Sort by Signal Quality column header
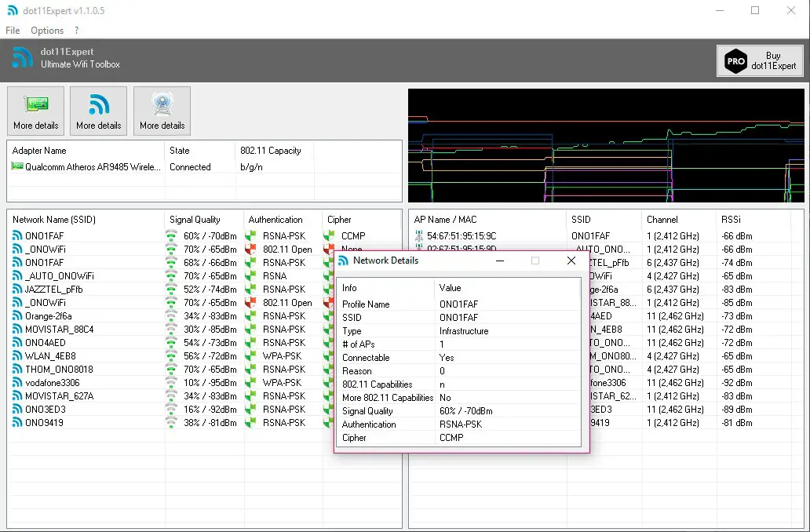The width and height of the screenshot is (810, 532). [x=195, y=220]
